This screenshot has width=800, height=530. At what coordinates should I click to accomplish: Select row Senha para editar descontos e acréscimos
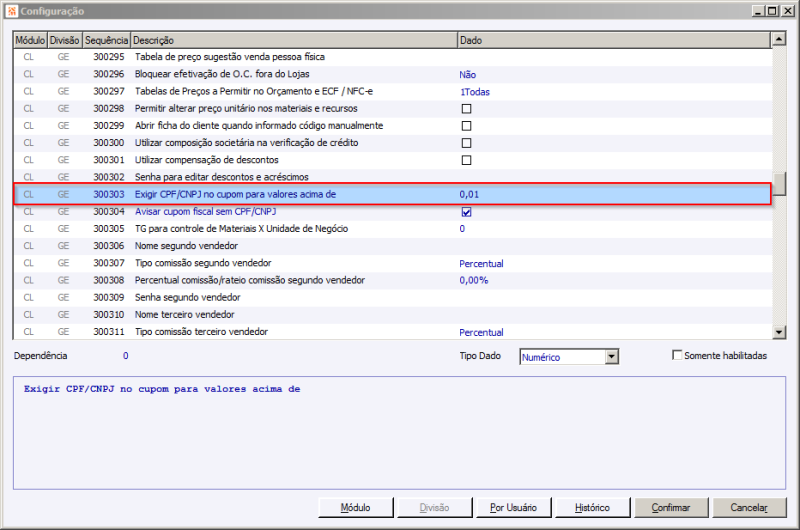pyautogui.click(x=392, y=177)
